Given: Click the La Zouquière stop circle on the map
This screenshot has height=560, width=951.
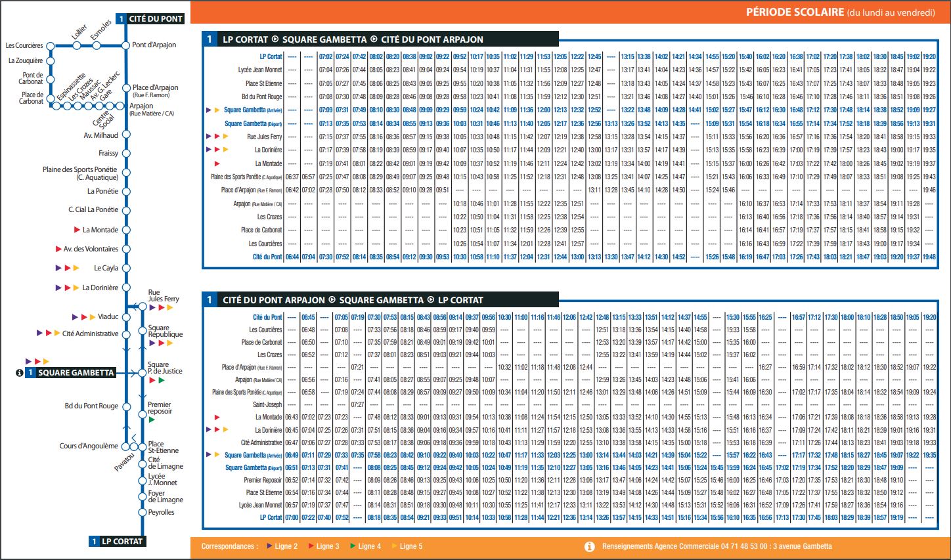Looking at the screenshot, I should click(51, 61).
